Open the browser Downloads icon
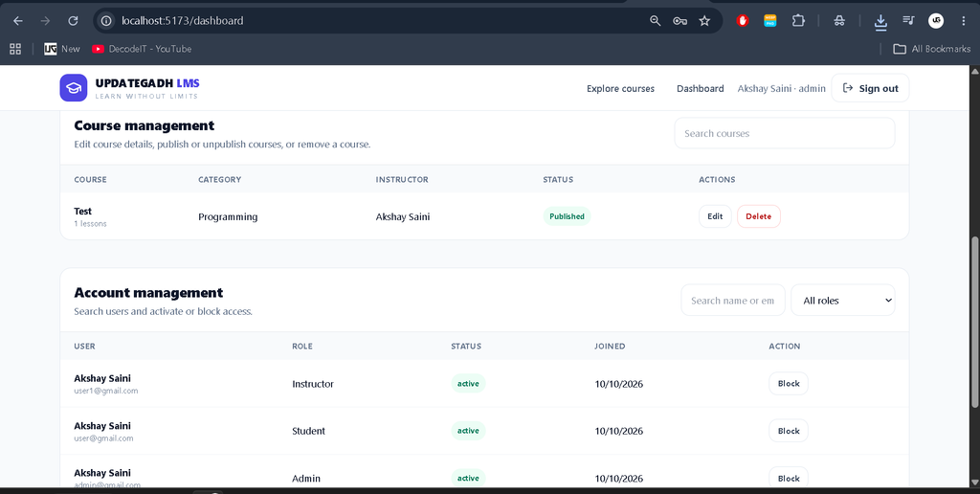The height and width of the screenshot is (494, 980). click(880, 22)
